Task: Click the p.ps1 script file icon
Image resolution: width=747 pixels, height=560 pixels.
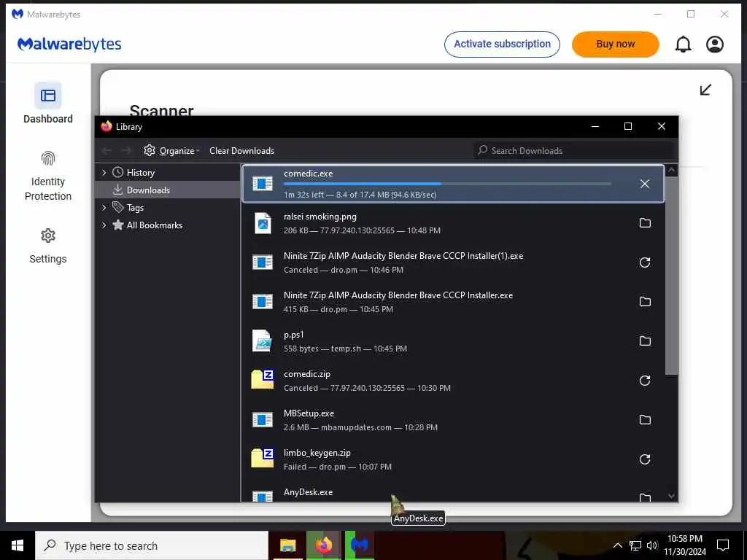Action: tap(263, 341)
